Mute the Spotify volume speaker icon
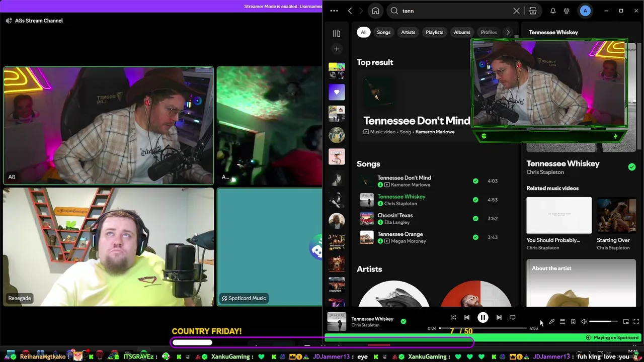This screenshot has width=644, height=362. coord(584,322)
